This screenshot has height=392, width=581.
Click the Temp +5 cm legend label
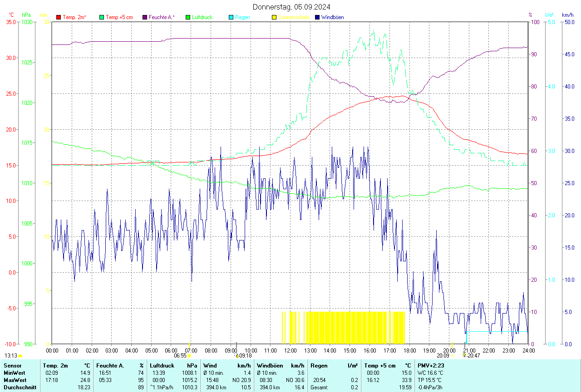pos(119,17)
